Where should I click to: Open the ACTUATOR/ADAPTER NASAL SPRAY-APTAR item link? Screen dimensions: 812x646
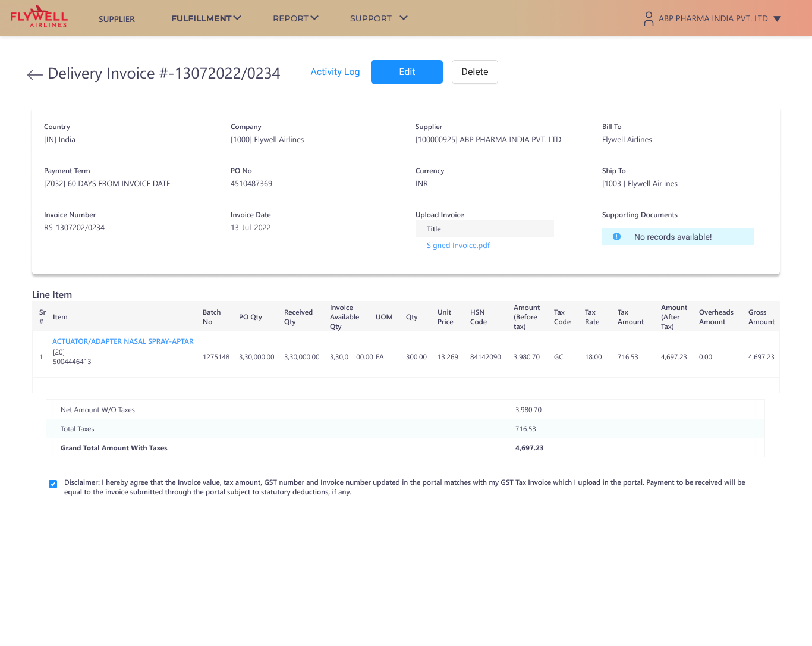(122, 341)
